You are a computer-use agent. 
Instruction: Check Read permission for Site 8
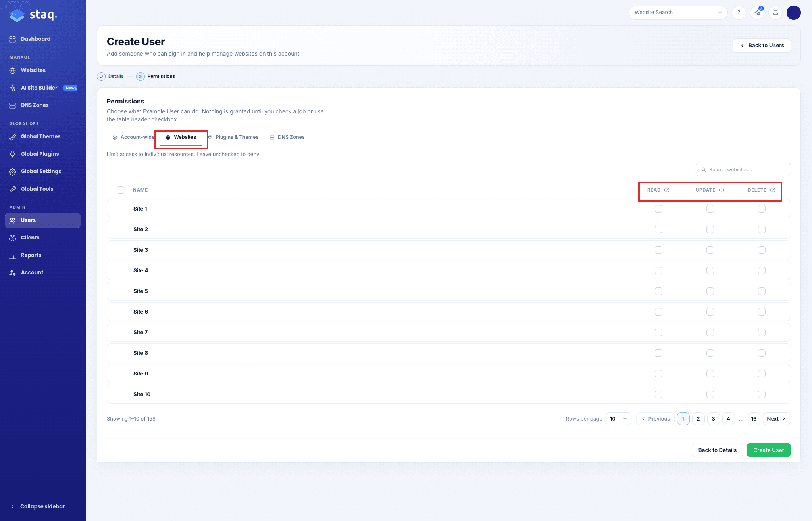[658, 353]
